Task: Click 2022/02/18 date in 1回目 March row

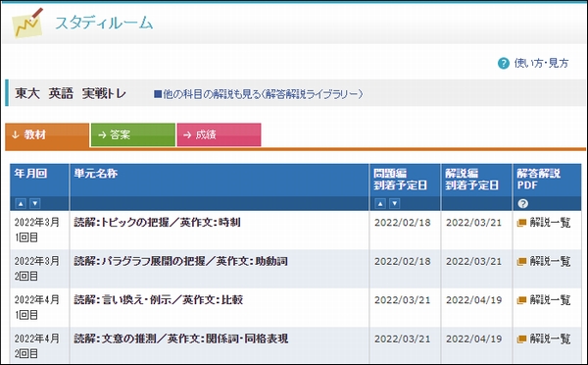Action: pyautogui.click(x=403, y=223)
